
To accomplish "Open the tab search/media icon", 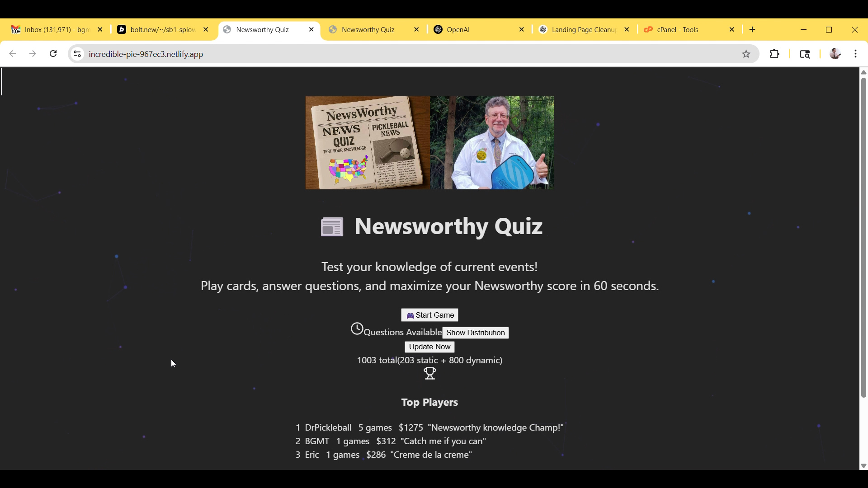I will pos(805,54).
